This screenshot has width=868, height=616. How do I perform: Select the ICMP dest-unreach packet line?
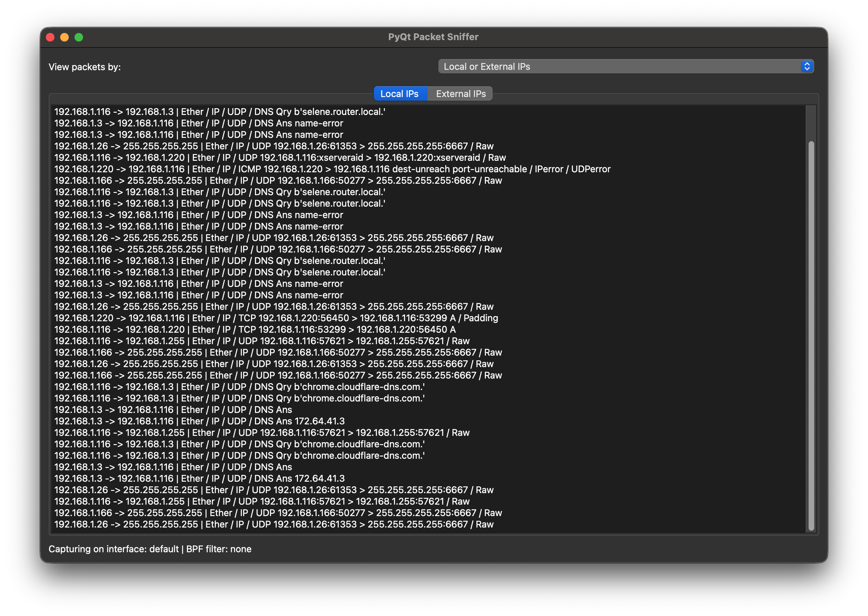point(332,169)
